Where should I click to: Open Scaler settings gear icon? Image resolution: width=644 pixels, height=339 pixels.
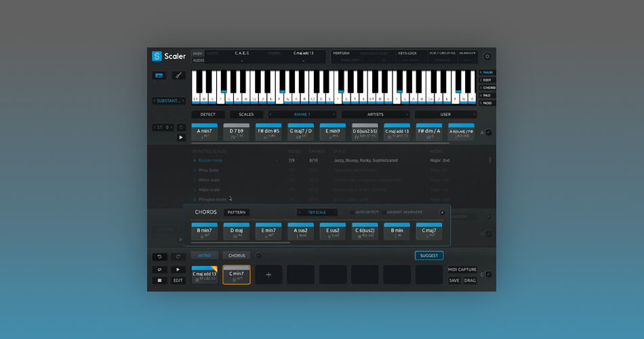(487, 56)
